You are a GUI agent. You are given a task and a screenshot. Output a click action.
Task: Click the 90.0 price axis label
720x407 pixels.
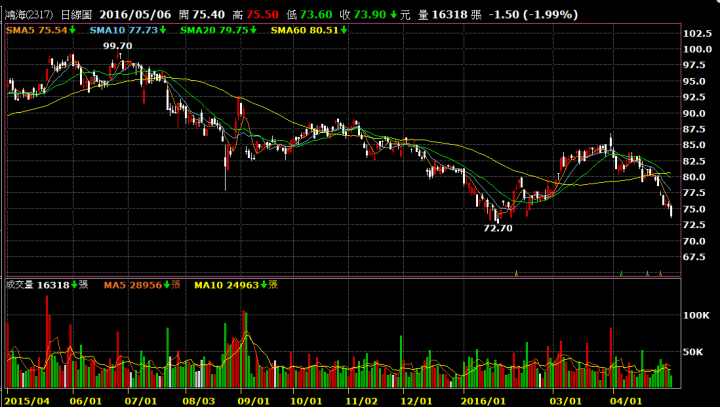tap(695, 113)
